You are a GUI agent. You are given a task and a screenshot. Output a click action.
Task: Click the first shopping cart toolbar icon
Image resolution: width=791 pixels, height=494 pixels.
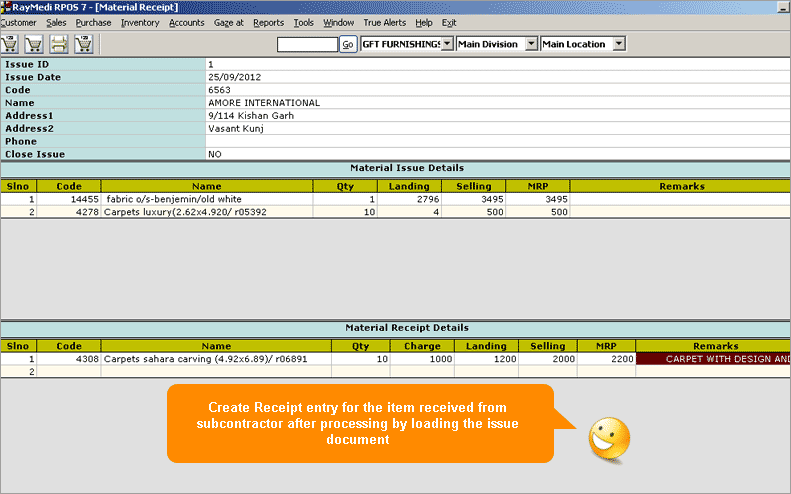click(10, 44)
